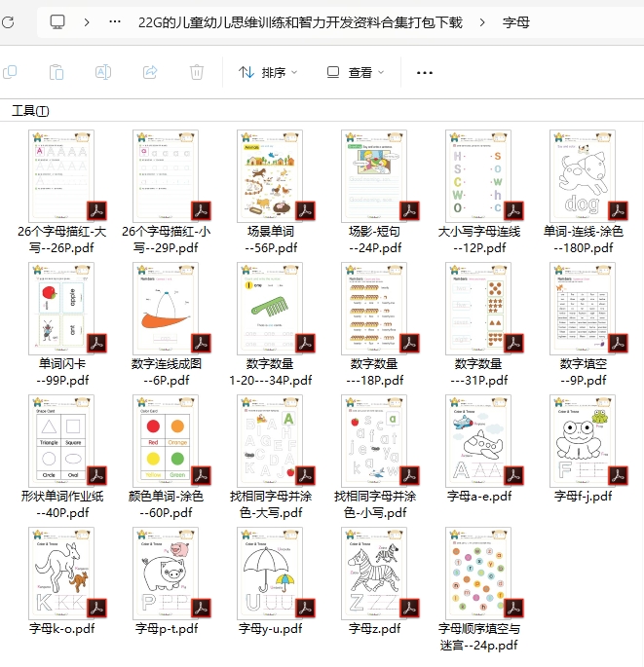Click the Copy icon in toolbar
The image size is (644, 667).
click(10, 72)
